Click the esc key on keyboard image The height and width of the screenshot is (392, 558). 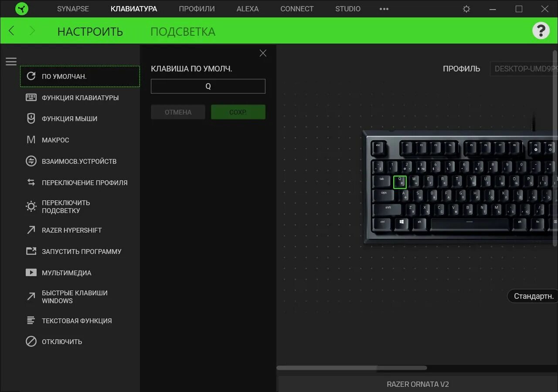[378, 148]
